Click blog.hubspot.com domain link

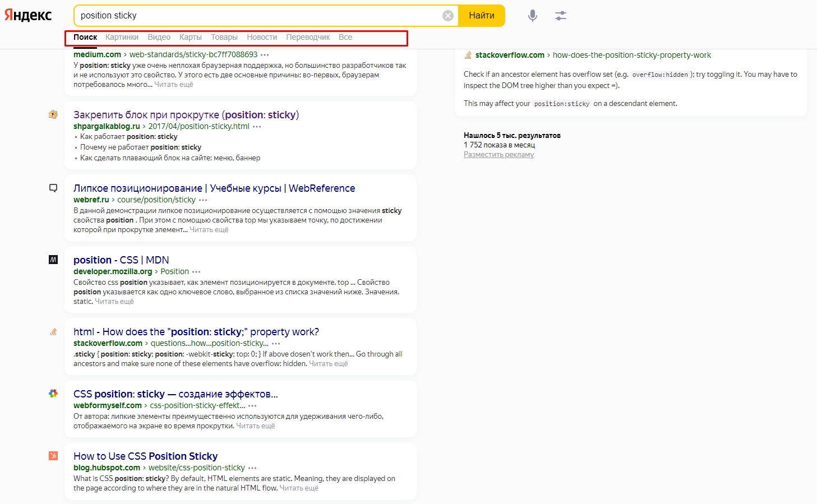tap(107, 468)
